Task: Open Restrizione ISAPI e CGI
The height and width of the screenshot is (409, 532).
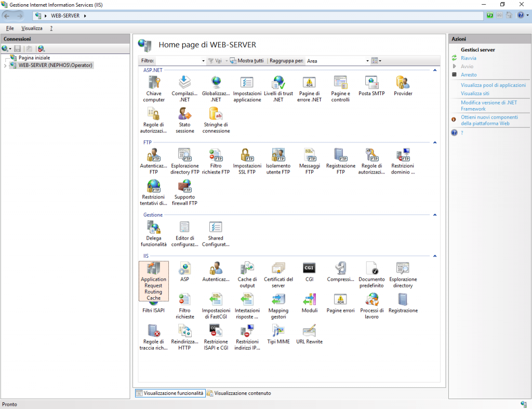Action: click(216, 337)
